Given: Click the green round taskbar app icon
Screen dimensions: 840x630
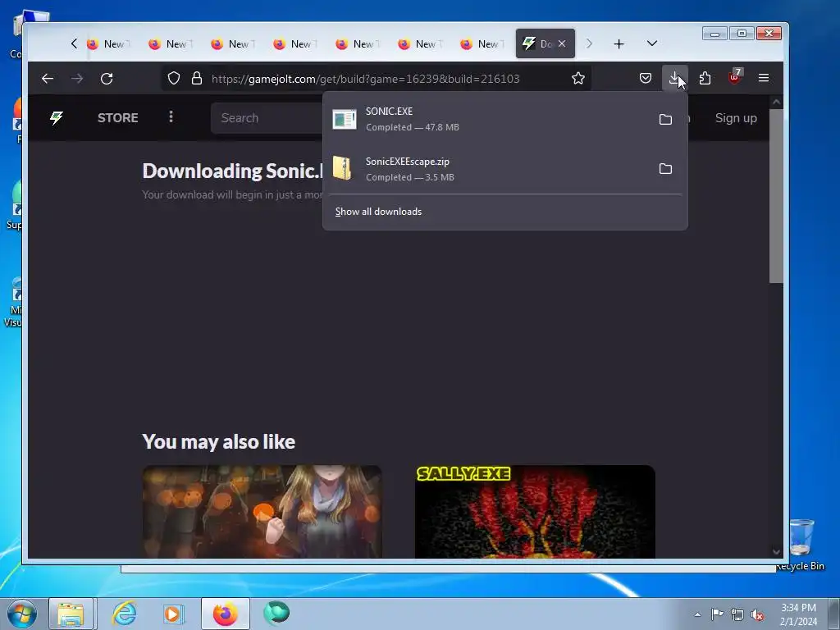Looking at the screenshot, I should tap(276, 613).
